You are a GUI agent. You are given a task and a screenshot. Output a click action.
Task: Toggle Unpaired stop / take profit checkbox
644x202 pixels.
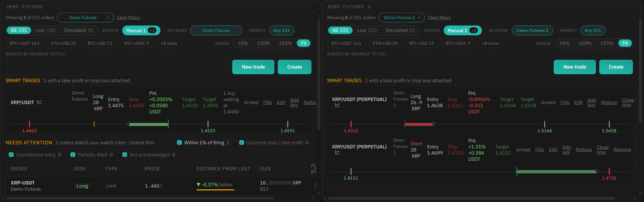click(241, 142)
